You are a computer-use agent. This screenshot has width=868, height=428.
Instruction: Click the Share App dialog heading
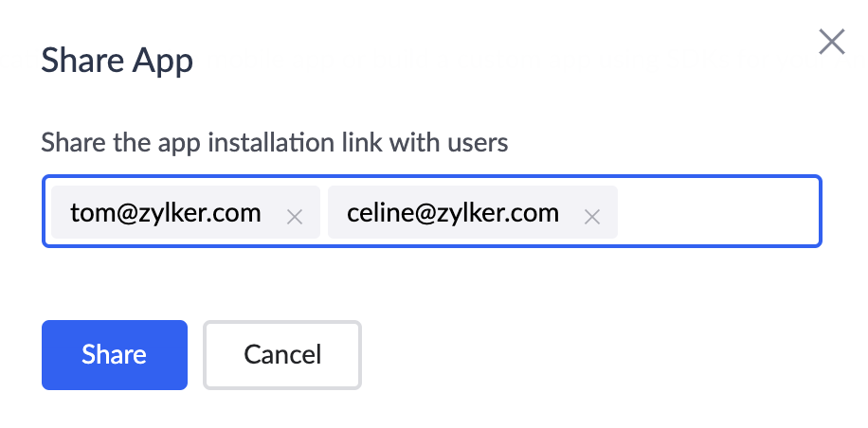pos(118,62)
